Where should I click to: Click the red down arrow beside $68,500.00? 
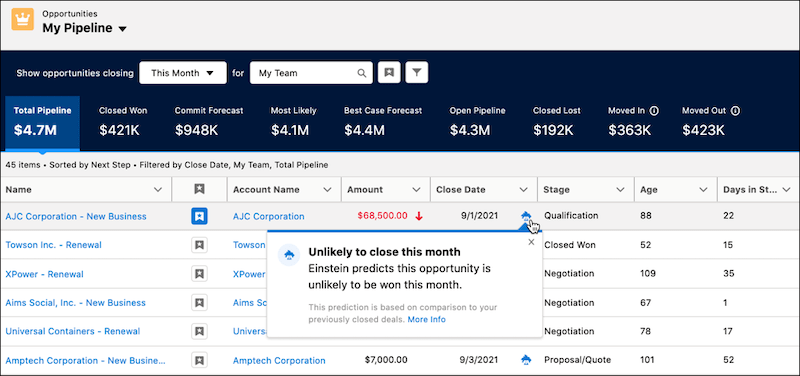coord(419,216)
